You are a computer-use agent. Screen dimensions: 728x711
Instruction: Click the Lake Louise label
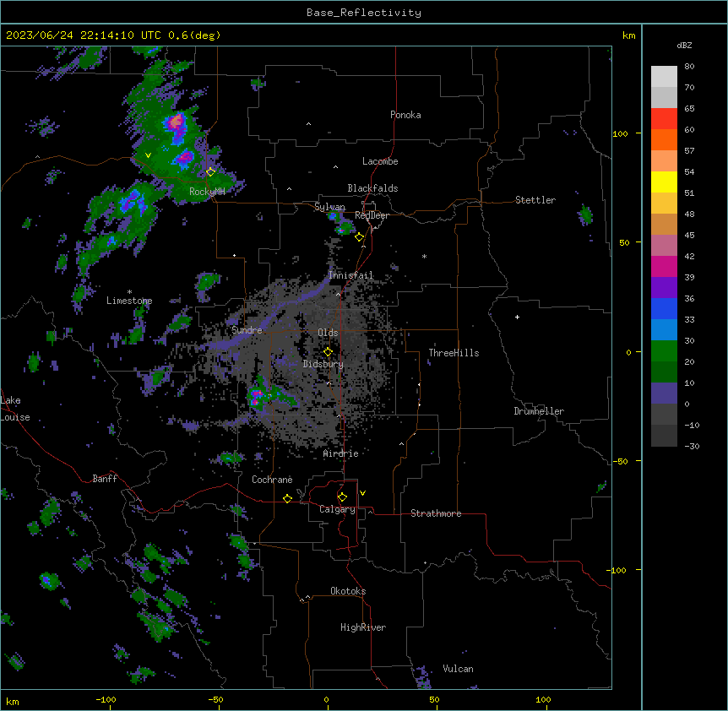(x=15, y=409)
